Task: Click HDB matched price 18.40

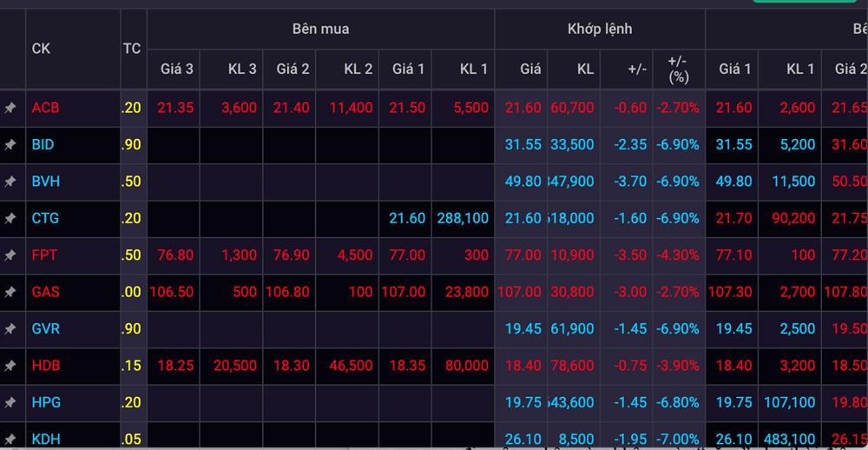Action: [523, 366]
